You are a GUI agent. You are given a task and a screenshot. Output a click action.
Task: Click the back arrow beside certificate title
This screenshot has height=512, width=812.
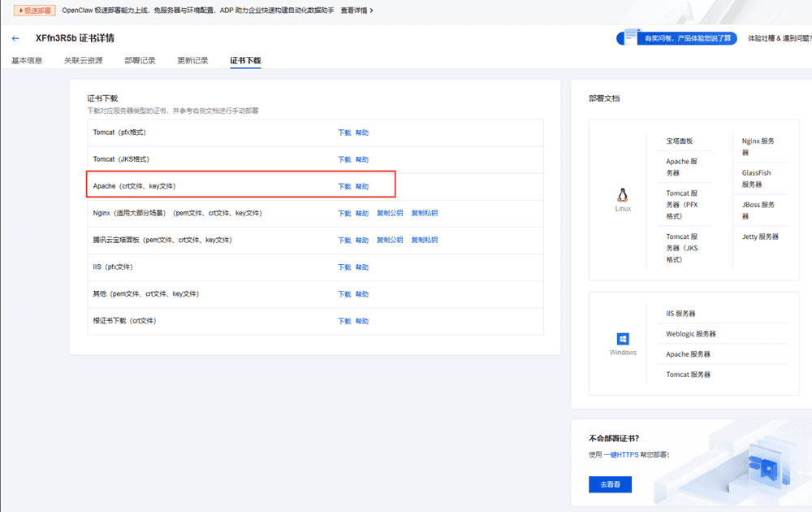15,38
